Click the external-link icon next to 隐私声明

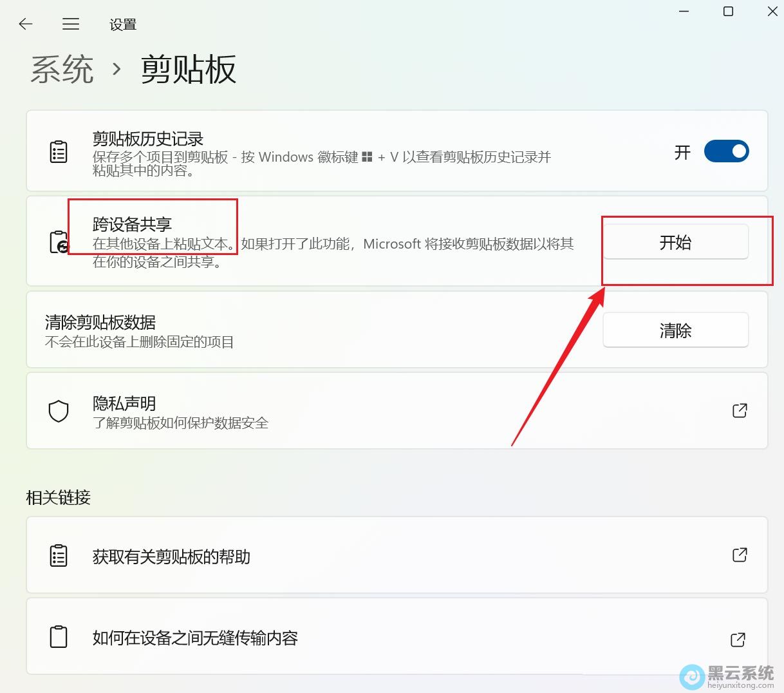pos(740,410)
